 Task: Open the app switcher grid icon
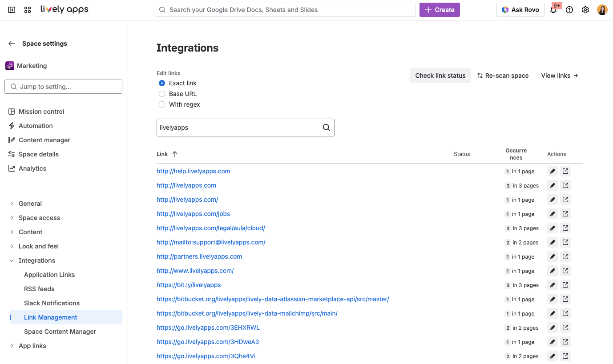[x=28, y=9]
